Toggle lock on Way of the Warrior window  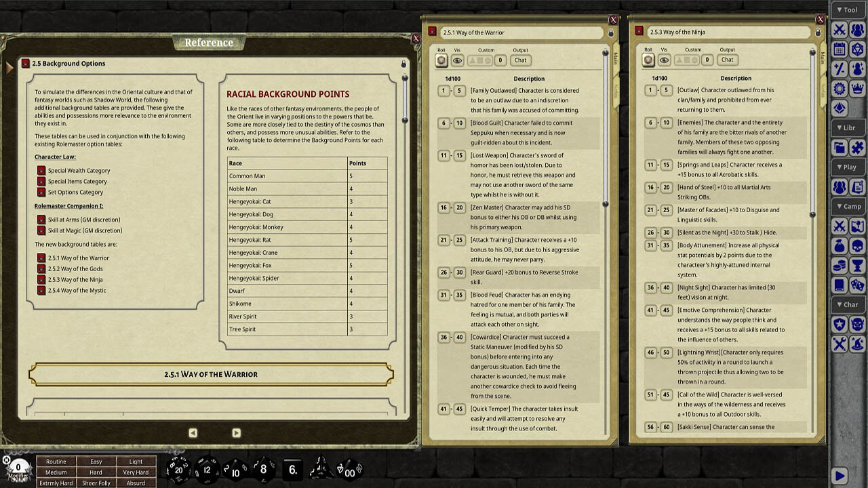coord(611,33)
